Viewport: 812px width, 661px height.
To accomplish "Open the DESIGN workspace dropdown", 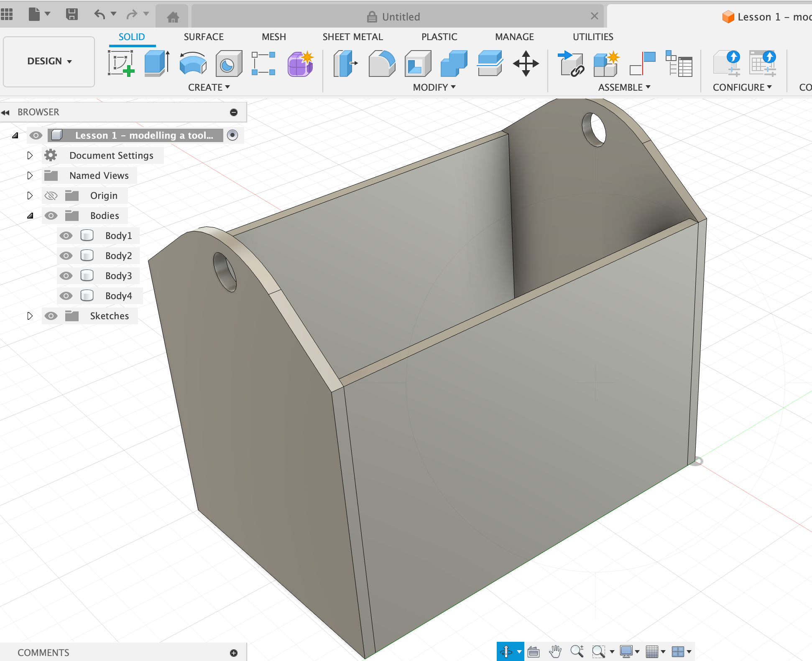I will (x=49, y=61).
